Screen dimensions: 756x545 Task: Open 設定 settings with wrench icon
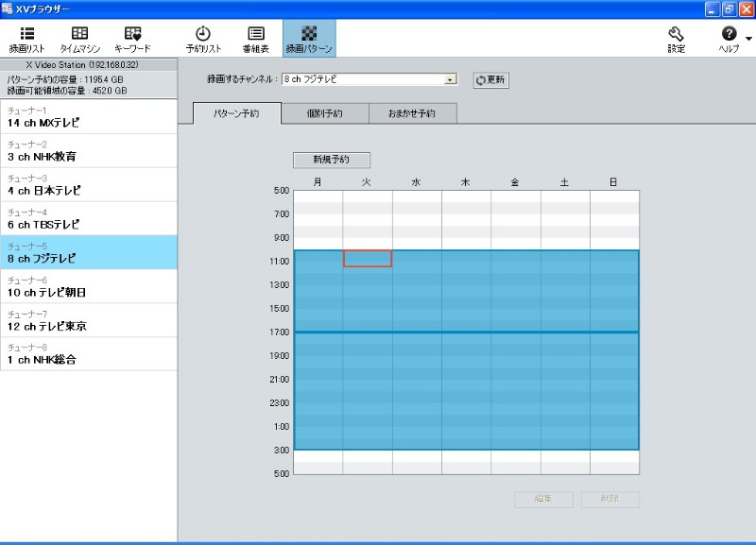coord(676,39)
